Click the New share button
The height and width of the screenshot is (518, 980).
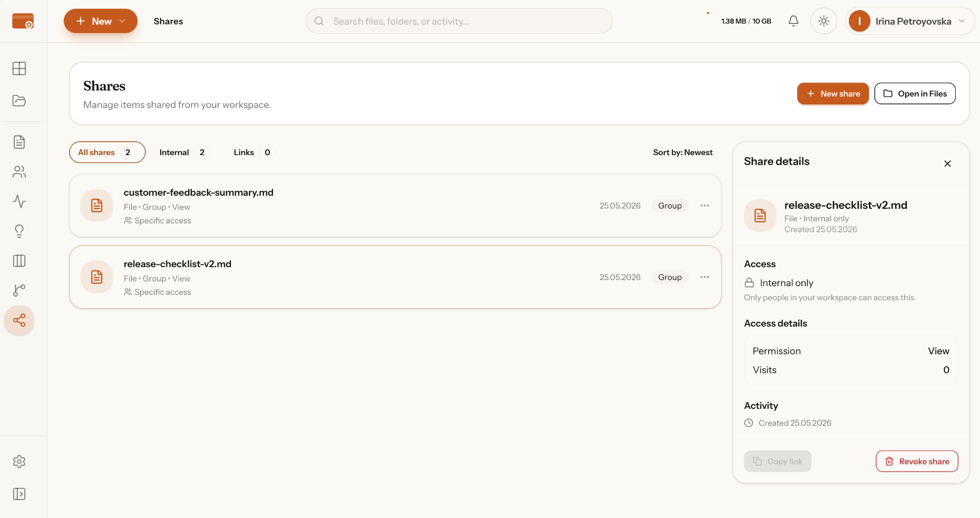pos(833,93)
